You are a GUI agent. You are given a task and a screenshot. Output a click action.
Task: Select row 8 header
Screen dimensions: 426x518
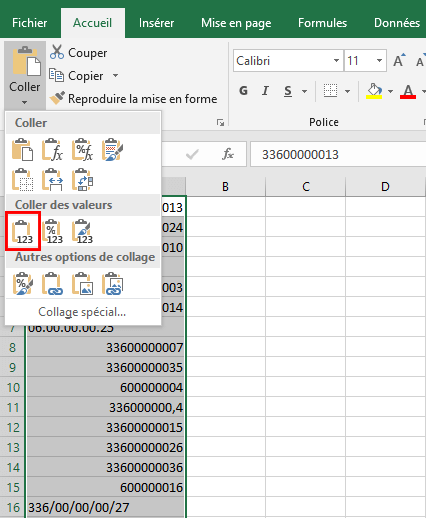coord(12,347)
